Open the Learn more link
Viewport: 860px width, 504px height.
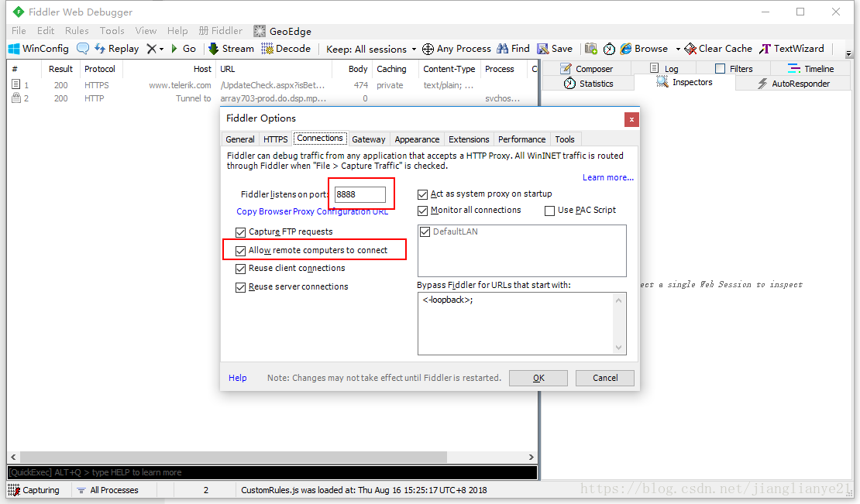607,177
